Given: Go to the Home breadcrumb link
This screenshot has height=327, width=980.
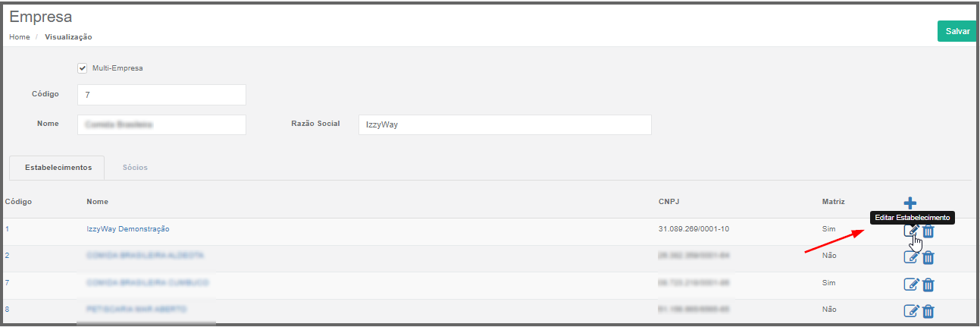Looking at the screenshot, I should [20, 36].
